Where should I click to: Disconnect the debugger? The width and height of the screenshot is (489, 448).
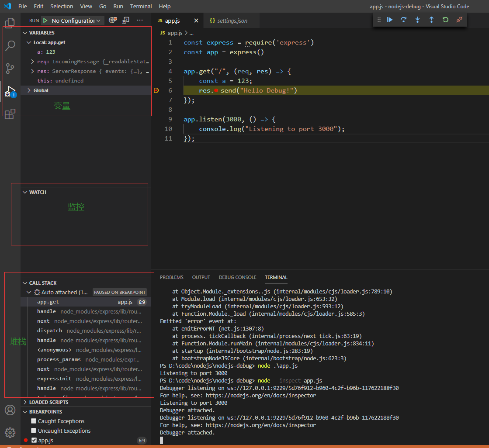[459, 20]
